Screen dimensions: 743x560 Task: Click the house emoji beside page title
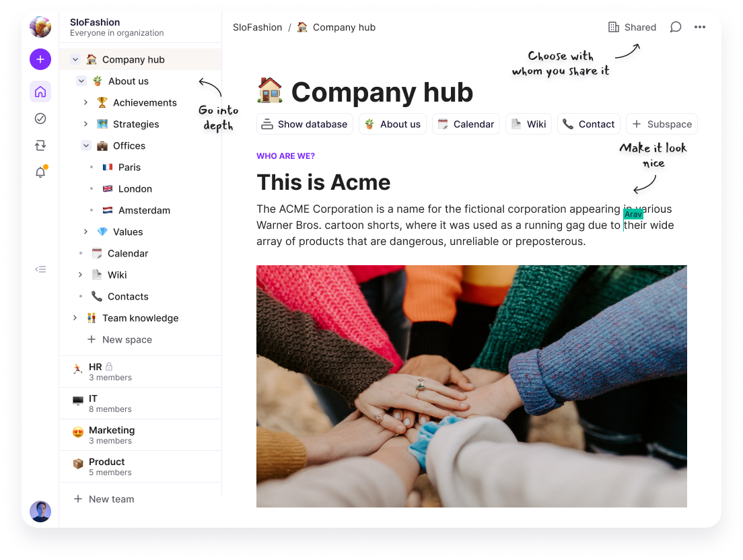click(270, 90)
